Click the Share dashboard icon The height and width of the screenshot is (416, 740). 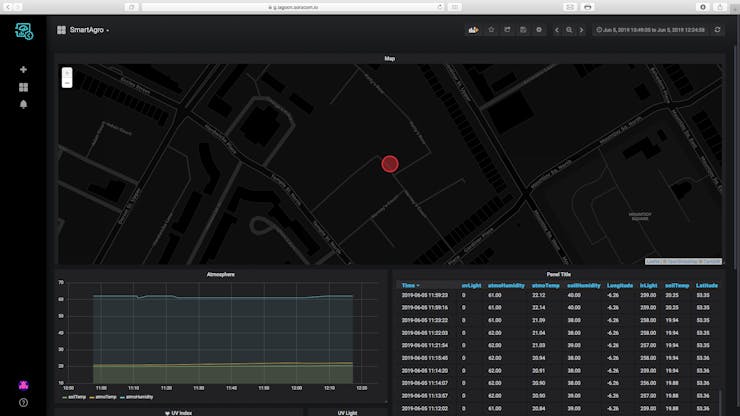pos(507,30)
